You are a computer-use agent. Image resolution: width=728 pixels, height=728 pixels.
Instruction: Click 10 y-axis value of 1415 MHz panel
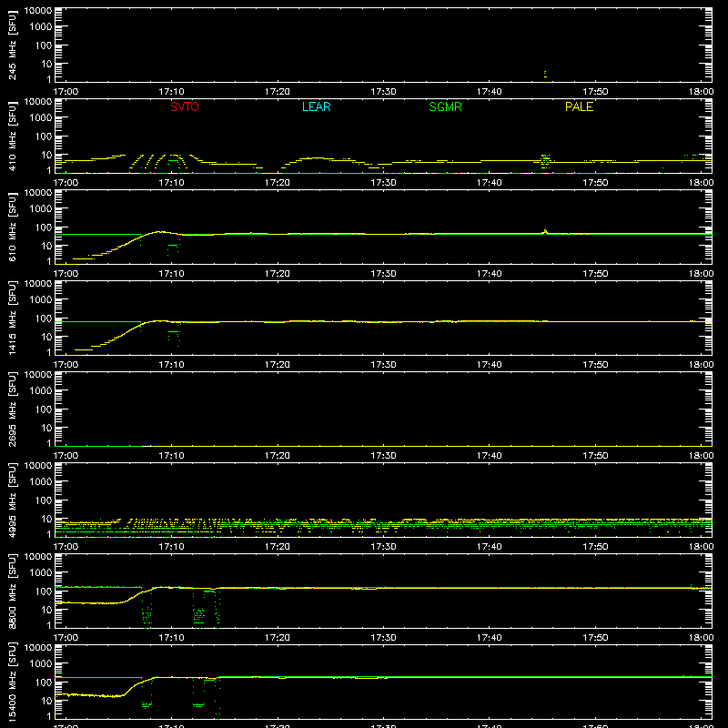(x=46, y=337)
